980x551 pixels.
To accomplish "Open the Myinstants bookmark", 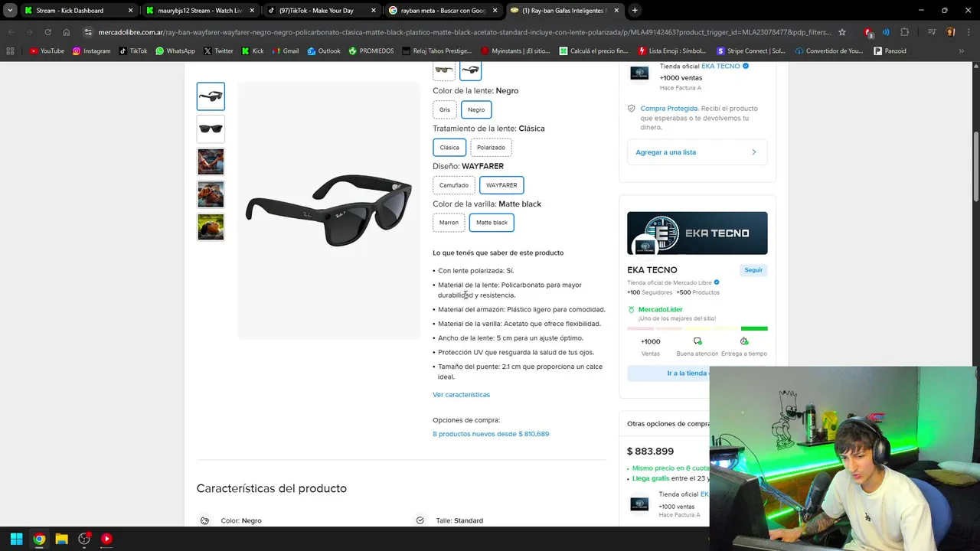I will pos(516,51).
